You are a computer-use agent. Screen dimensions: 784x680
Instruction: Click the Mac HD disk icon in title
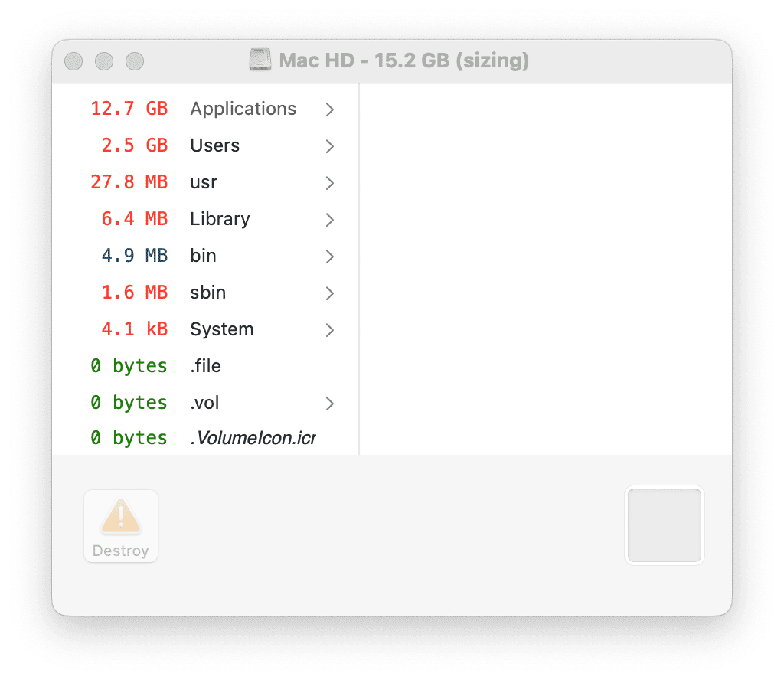point(260,60)
